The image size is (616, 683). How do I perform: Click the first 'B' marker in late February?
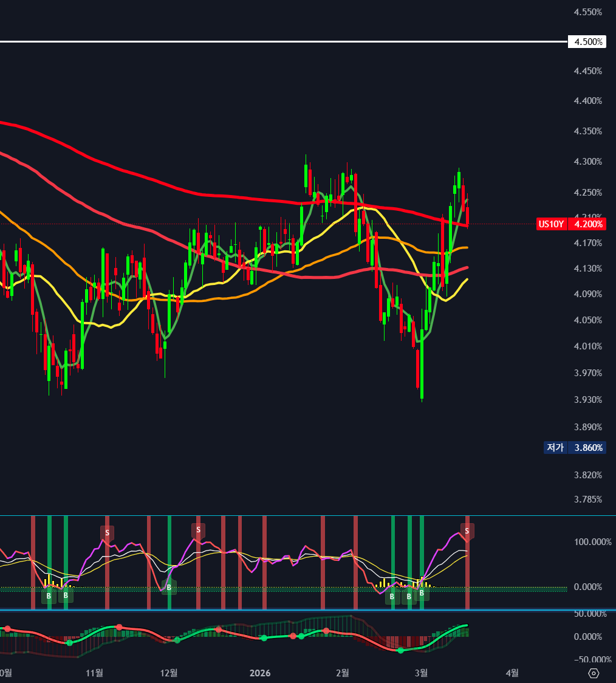(x=392, y=596)
